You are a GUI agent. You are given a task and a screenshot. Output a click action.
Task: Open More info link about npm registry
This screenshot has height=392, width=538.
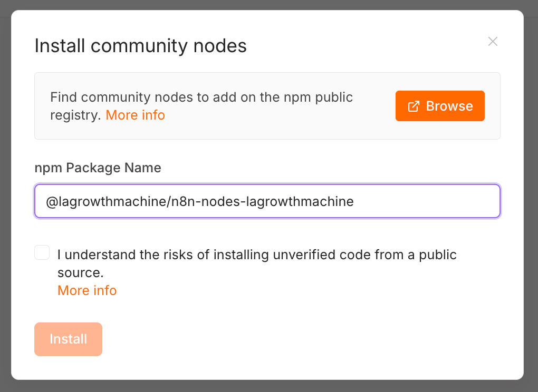135,115
